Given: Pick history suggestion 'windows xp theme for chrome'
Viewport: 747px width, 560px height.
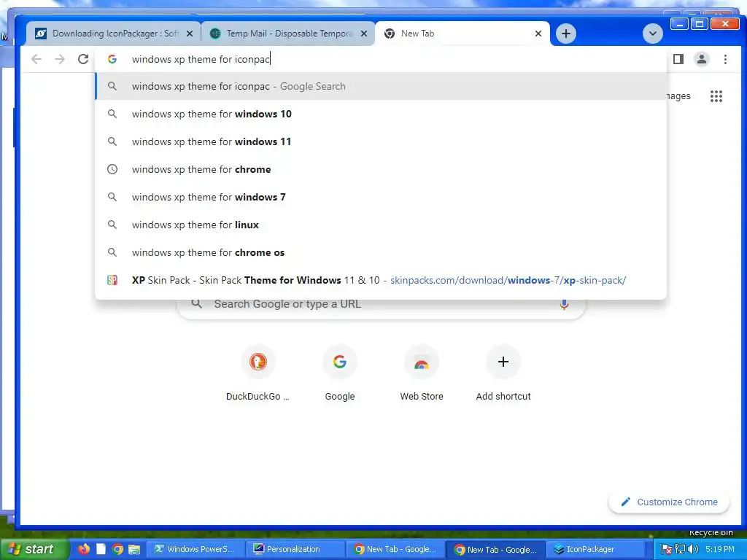Looking at the screenshot, I should pyautogui.click(x=381, y=169).
